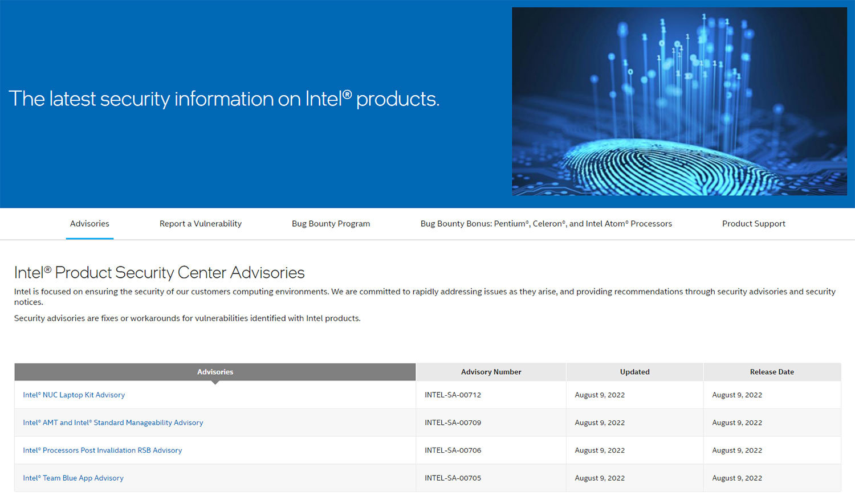Screen dimensions: 855x504
Task: Select the INTEL-SA-00706 table cell
Action: click(453, 450)
